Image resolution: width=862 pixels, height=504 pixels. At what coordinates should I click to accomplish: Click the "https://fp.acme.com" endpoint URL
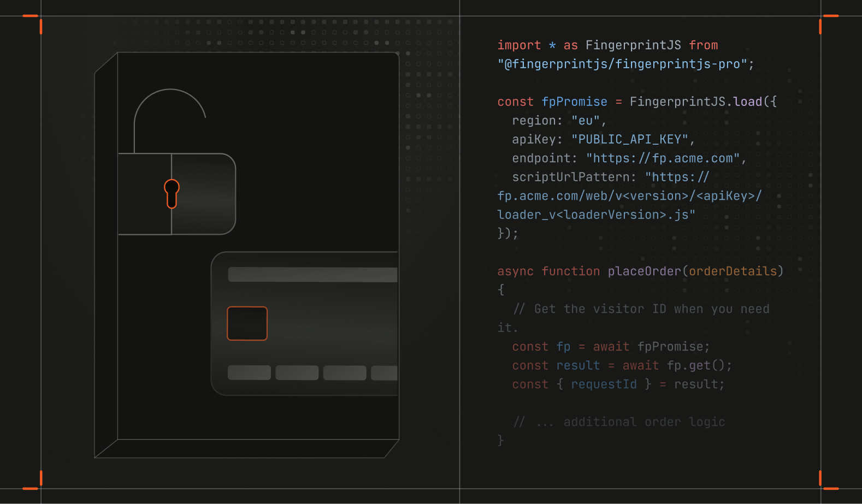click(x=663, y=158)
